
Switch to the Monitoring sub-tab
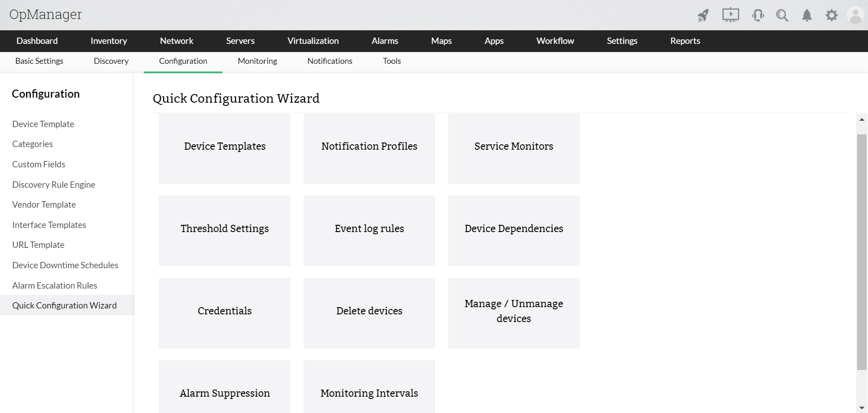tap(257, 61)
